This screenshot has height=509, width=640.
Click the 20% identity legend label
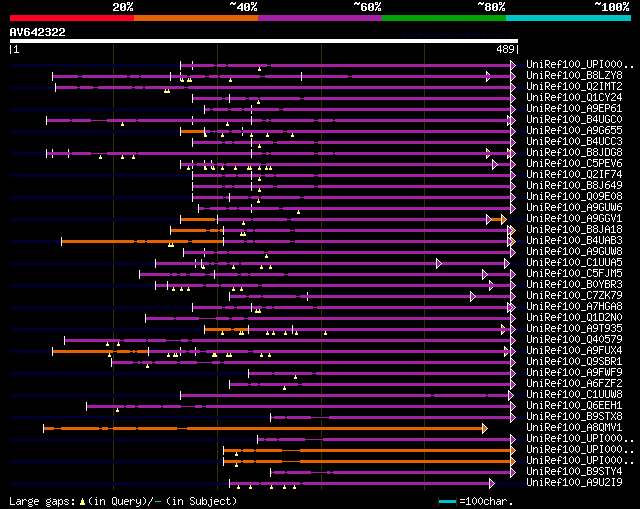(123, 7)
